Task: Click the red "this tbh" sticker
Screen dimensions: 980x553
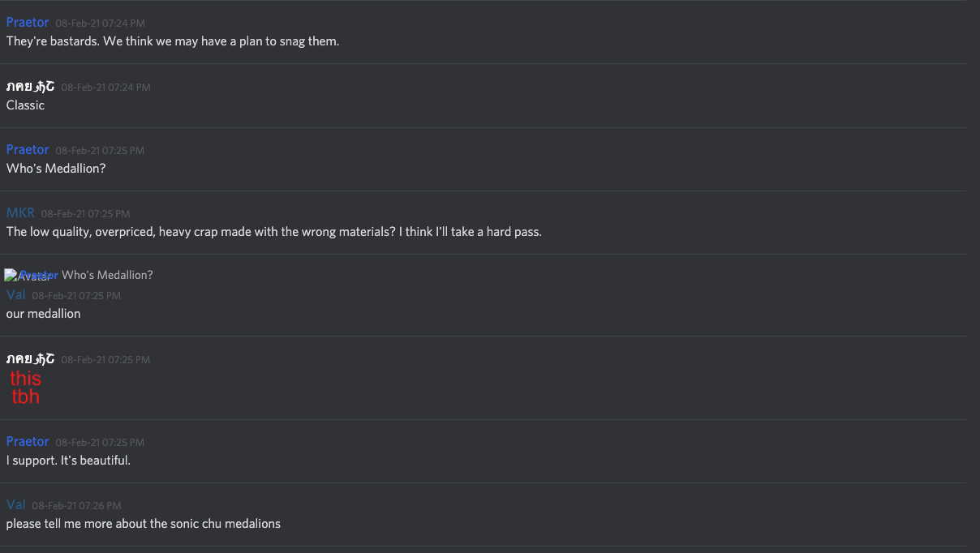Action: pyautogui.click(x=25, y=388)
